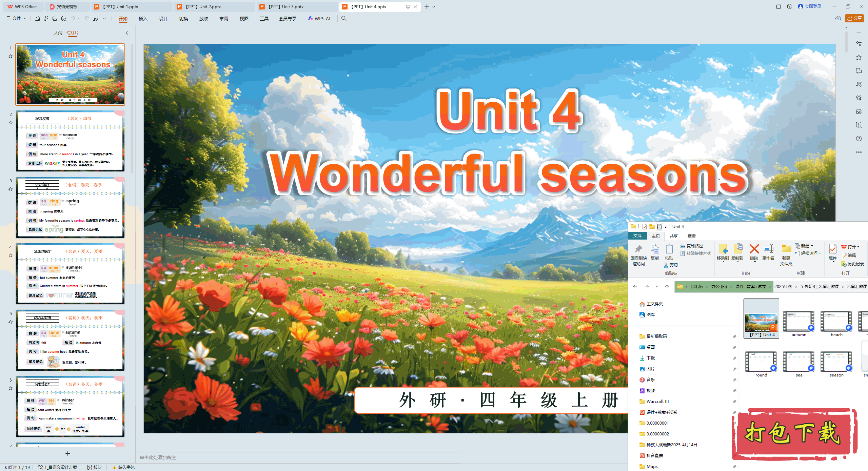This screenshot has height=471, width=868.
Task: Open recent locations chevron in Explorer navigation
Action: click(x=657, y=287)
